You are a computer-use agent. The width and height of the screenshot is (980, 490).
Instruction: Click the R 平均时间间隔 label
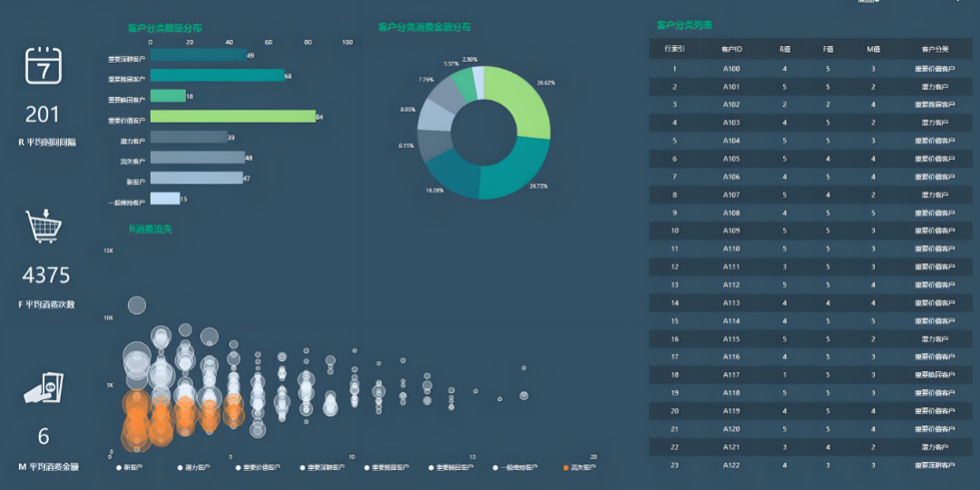coord(47,142)
